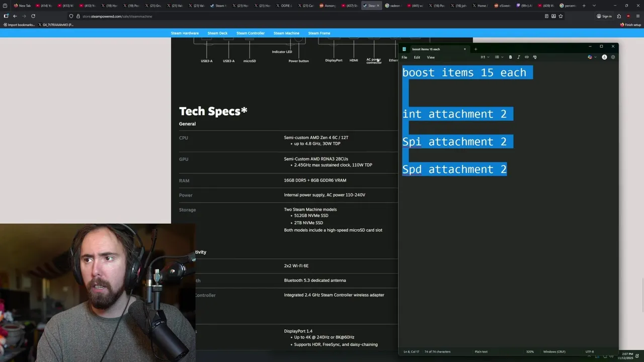Click the 'Tech Specs*' heading
This screenshot has width=644, height=362.
(x=213, y=111)
